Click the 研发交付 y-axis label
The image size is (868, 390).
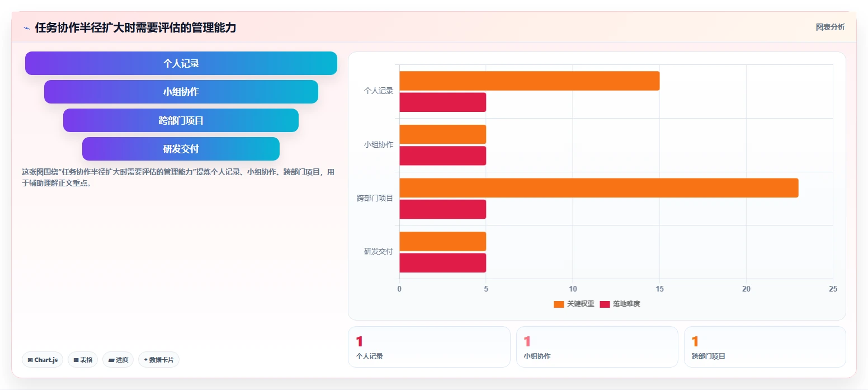click(x=379, y=251)
